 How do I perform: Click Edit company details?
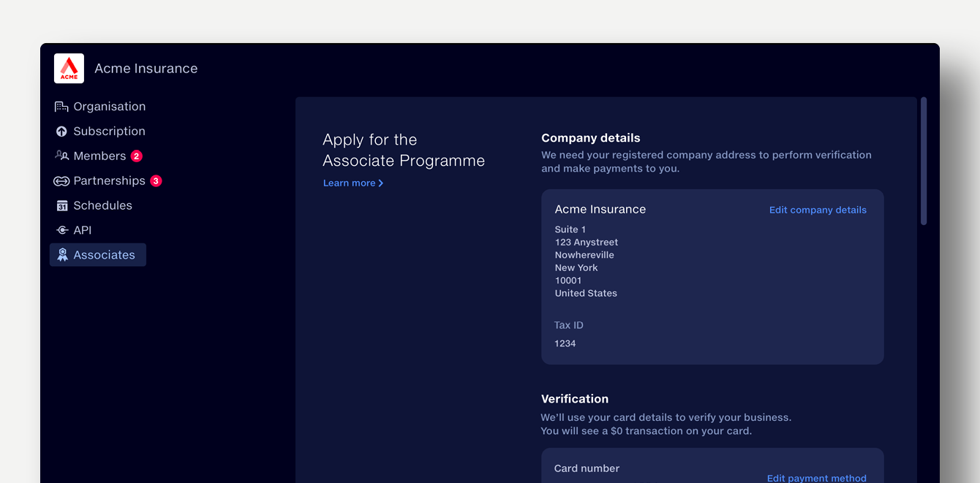[817, 210]
